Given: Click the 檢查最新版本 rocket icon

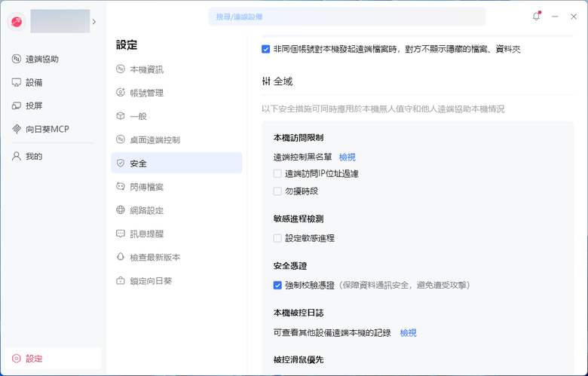Looking at the screenshot, I should point(121,257).
